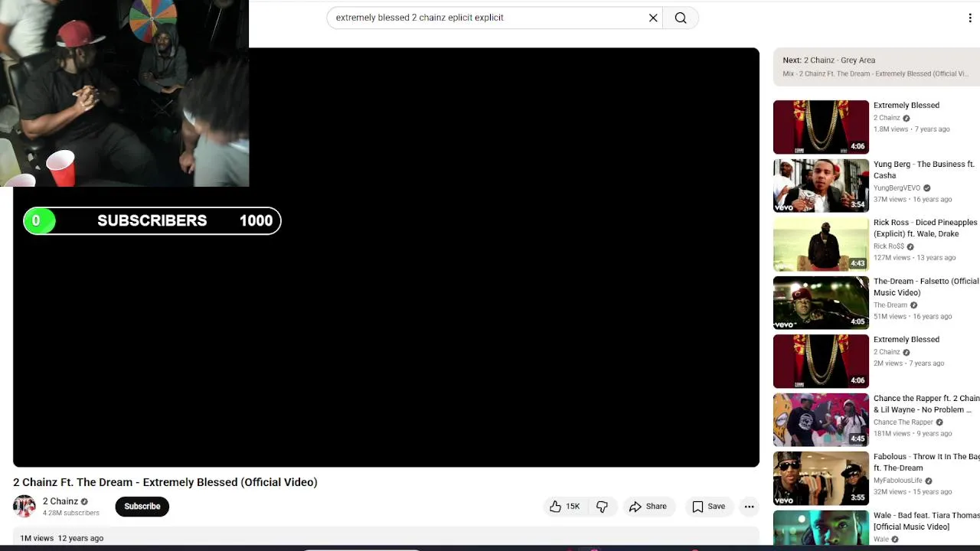
Task: Visit Chance The Rapper channel link
Action: pos(903,422)
